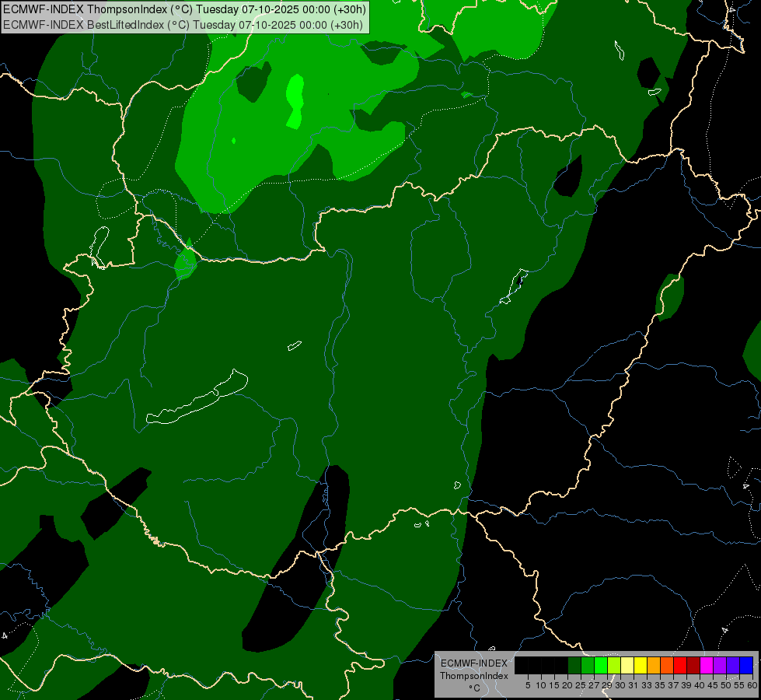Click the magenta 40-45 legend swatch
This screenshot has height=700, width=761.
(707, 665)
